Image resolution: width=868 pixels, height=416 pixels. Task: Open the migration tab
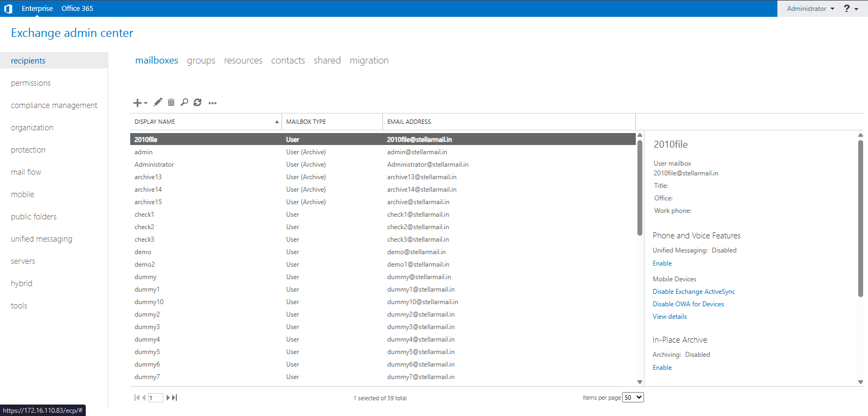[x=369, y=60]
